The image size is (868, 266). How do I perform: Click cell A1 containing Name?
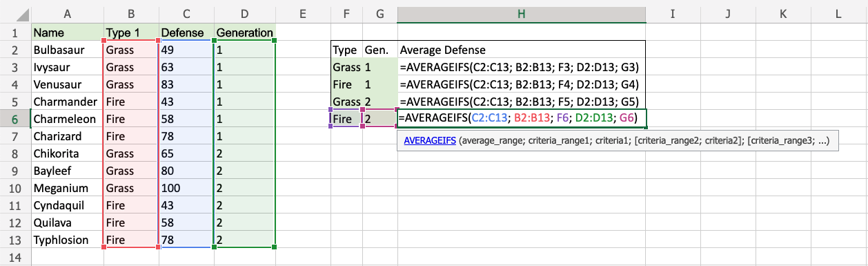pos(67,32)
